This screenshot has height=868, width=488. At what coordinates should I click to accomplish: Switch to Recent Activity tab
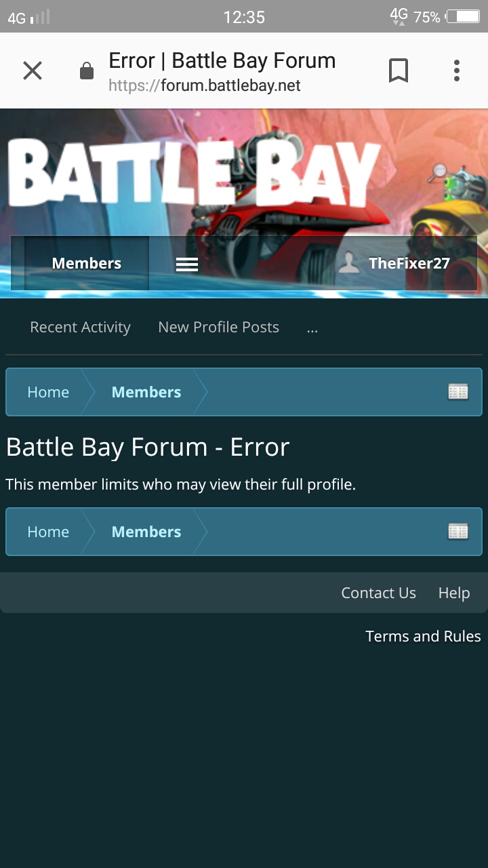click(x=80, y=328)
